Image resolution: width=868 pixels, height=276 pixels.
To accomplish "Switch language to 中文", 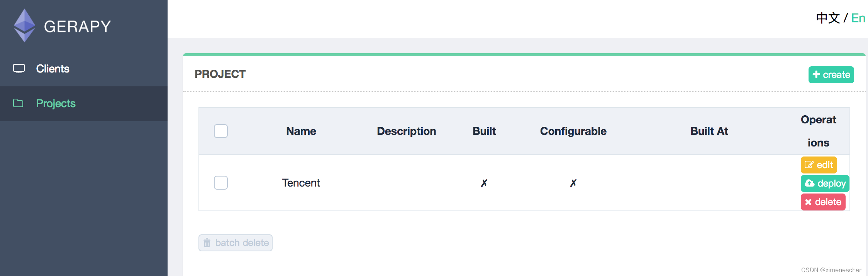I will [x=828, y=18].
